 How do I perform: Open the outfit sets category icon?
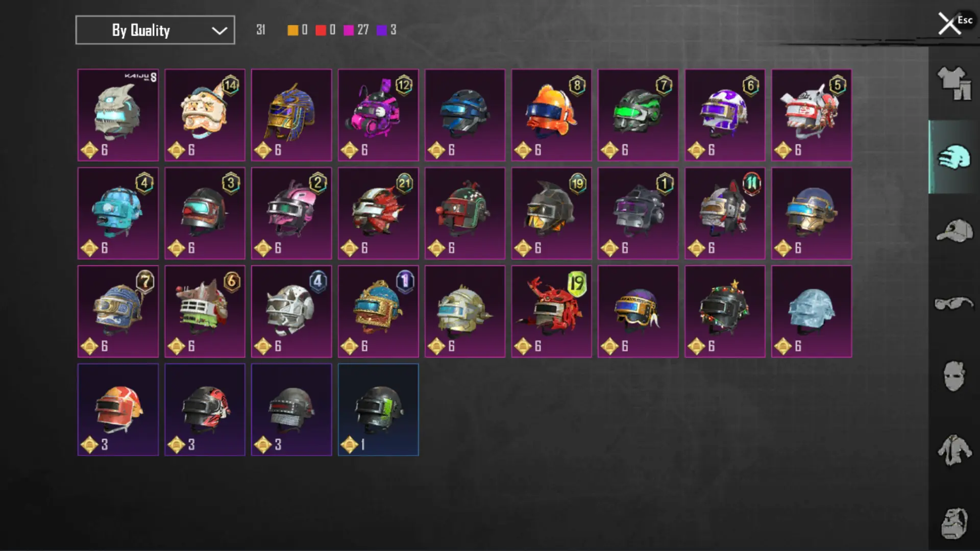click(954, 84)
